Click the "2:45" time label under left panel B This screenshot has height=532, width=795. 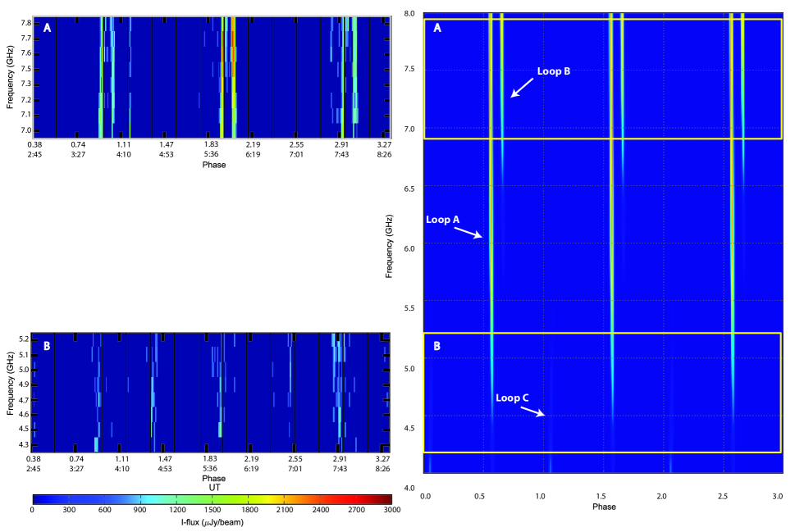(34, 469)
